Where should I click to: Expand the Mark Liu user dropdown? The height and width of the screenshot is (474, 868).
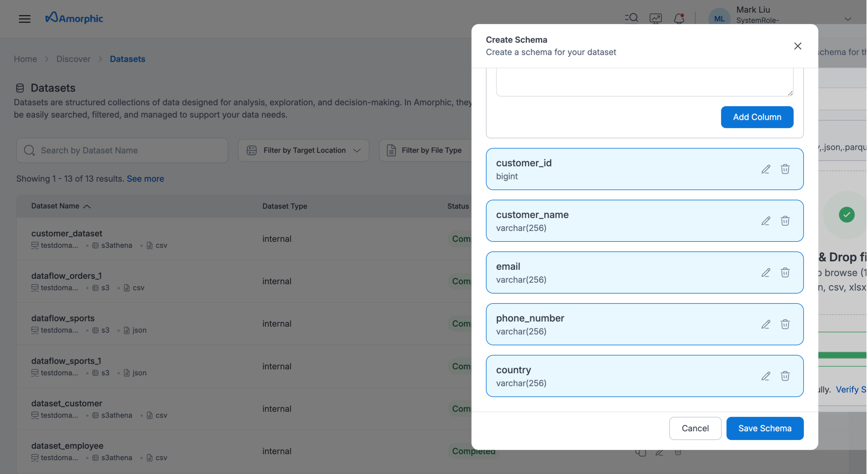[x=848, y=19]
